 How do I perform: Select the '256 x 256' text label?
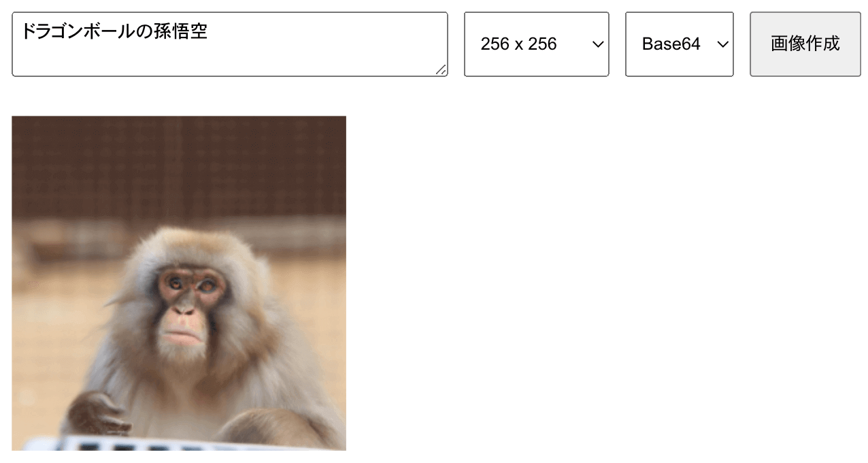[518, 44]
